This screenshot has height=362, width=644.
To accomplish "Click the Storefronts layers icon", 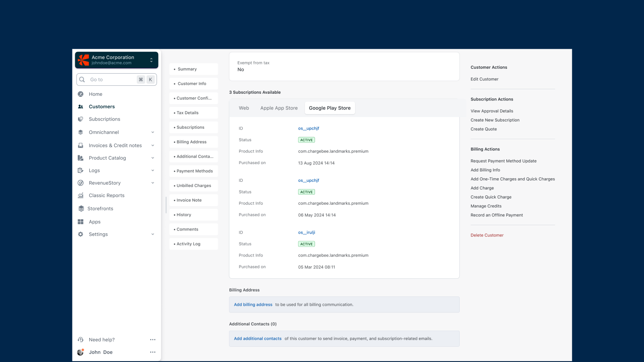I will (81, 209).
